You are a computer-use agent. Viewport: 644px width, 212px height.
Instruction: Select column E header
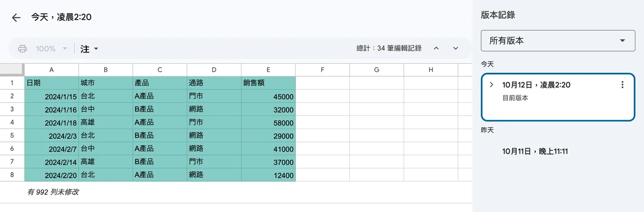pyautogui.click(x=268, y=70)
